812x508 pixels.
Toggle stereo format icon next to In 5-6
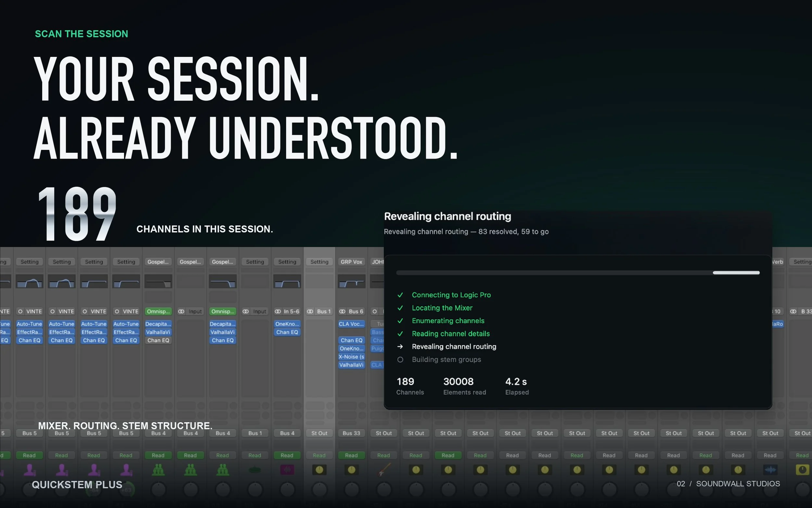(278, 311)
